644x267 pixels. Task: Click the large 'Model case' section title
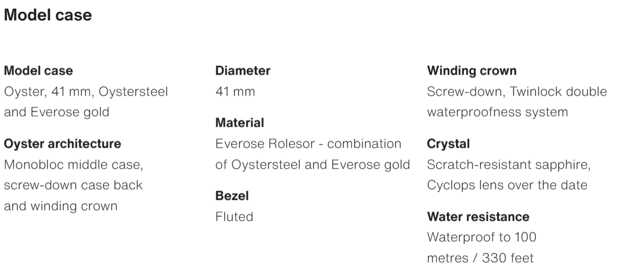48,16
